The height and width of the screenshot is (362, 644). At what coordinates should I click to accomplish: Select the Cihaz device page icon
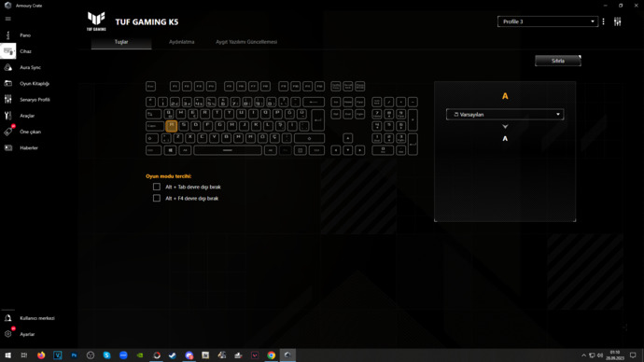[x=7, y=51]
